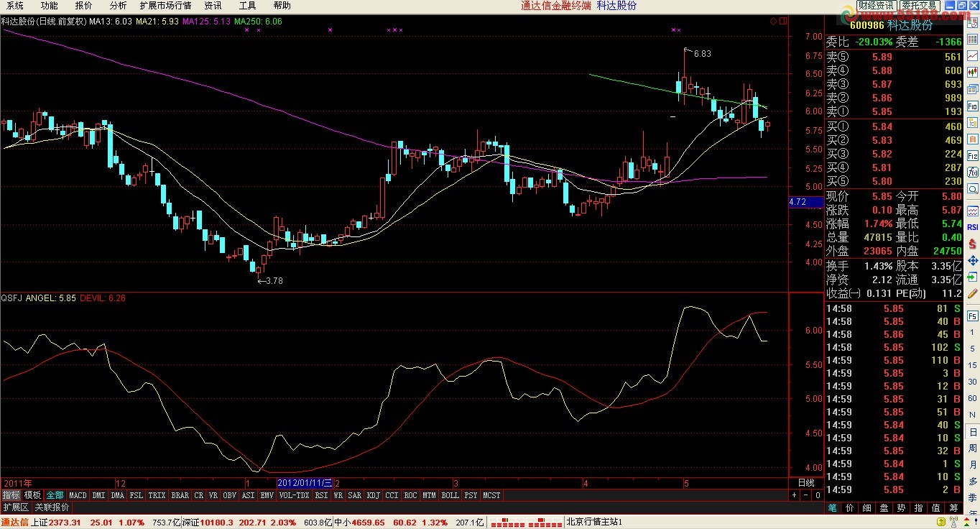Screen dimensions: 980x529
Task: Switch indicator to KDJ
Action: (374, 495)
